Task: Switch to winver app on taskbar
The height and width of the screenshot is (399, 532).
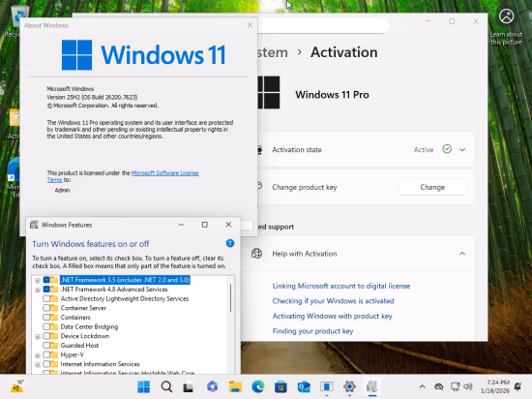Action: click(326, 386)
